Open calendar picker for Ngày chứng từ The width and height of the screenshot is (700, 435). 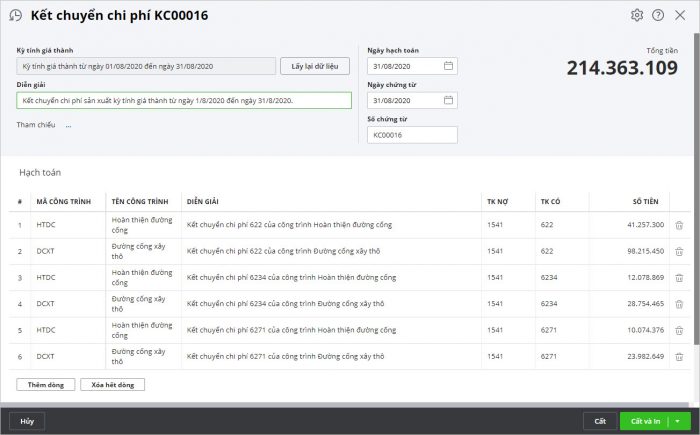point(448,101)
